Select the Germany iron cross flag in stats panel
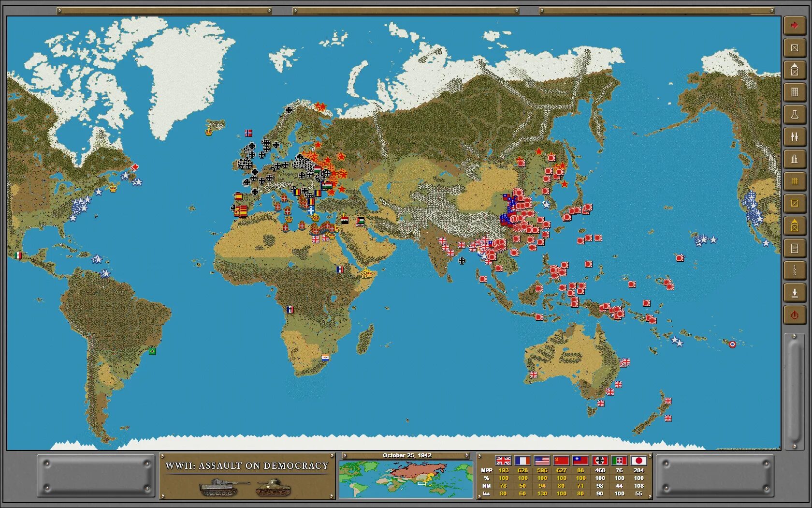 click(x=600, y=461)
